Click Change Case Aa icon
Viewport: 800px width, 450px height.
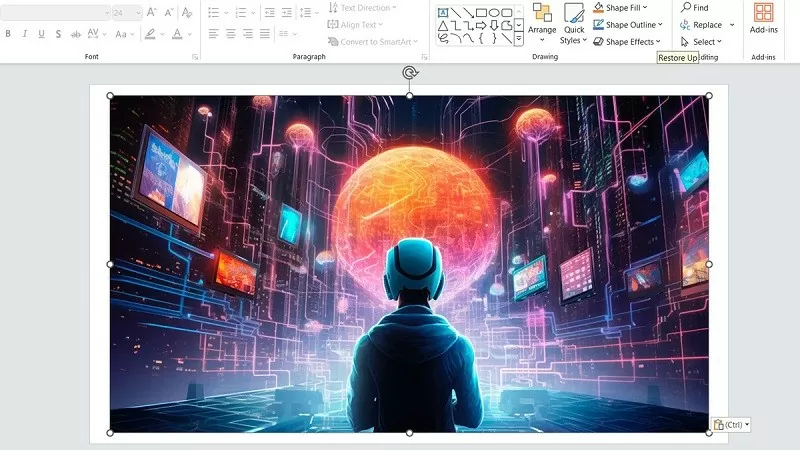pyautogui.click(x=121, y=34)
